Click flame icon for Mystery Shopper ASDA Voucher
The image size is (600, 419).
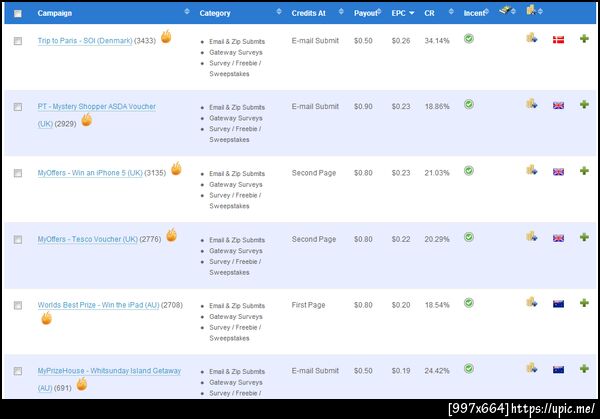pos(87,120)
